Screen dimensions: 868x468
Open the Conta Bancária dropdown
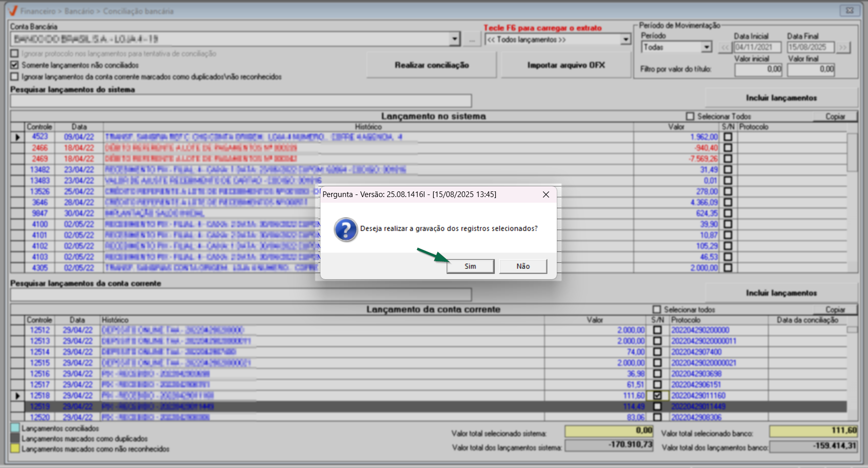454,40
